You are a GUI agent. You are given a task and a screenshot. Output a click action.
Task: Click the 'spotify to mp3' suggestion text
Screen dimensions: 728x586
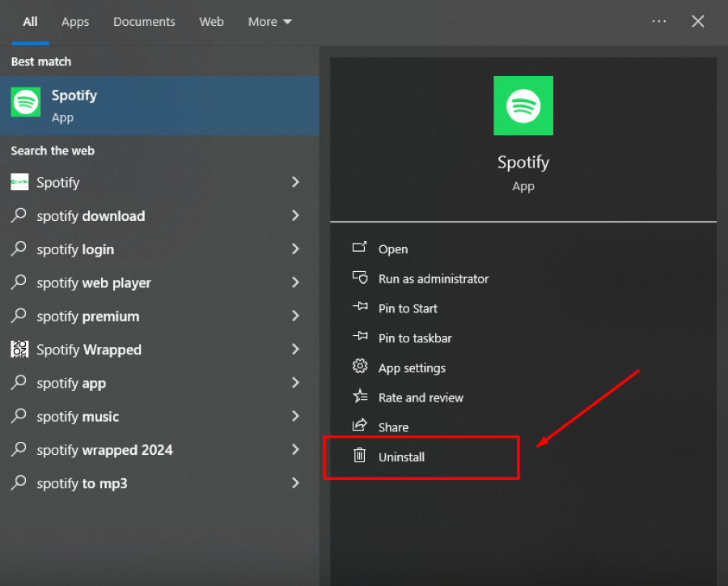(x=82, y=484)
